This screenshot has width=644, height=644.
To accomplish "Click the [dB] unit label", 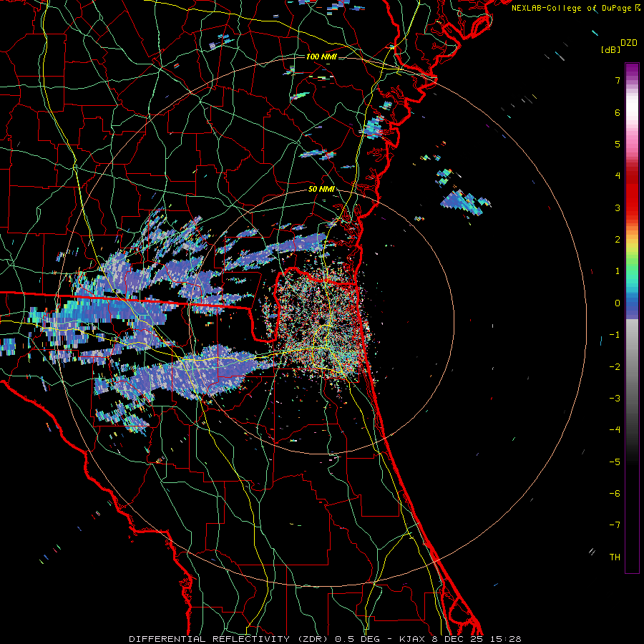I will 610,49.
